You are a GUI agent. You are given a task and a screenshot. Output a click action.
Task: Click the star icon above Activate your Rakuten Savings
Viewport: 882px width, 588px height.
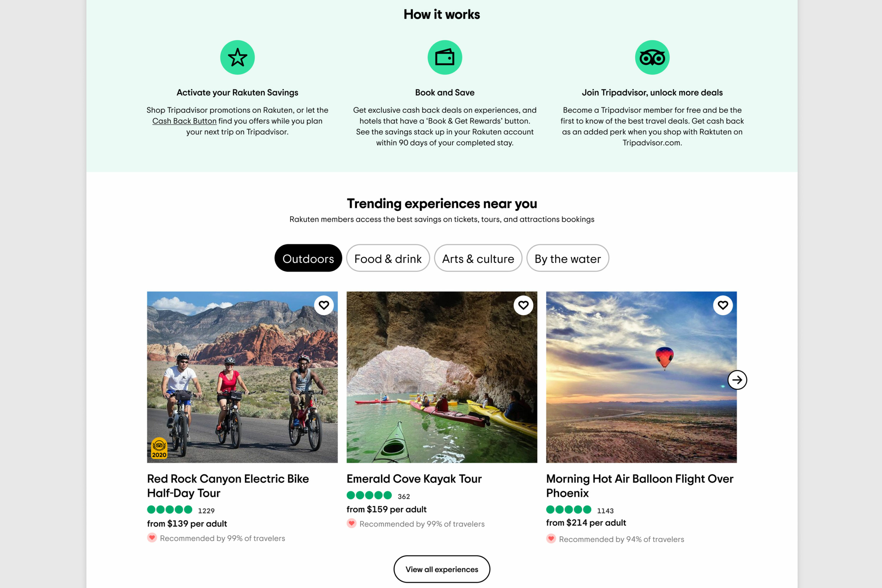click(237, 58)
